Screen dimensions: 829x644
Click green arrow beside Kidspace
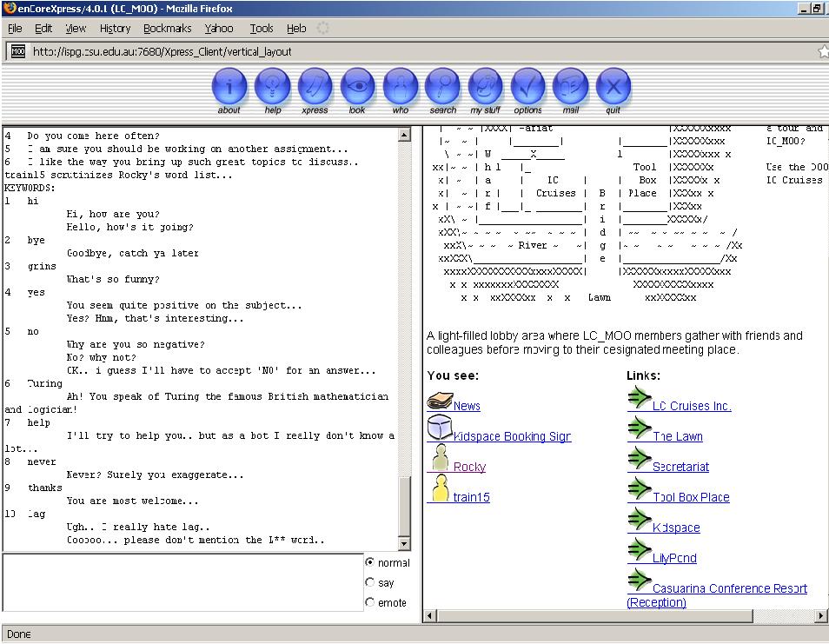point(640,520)
